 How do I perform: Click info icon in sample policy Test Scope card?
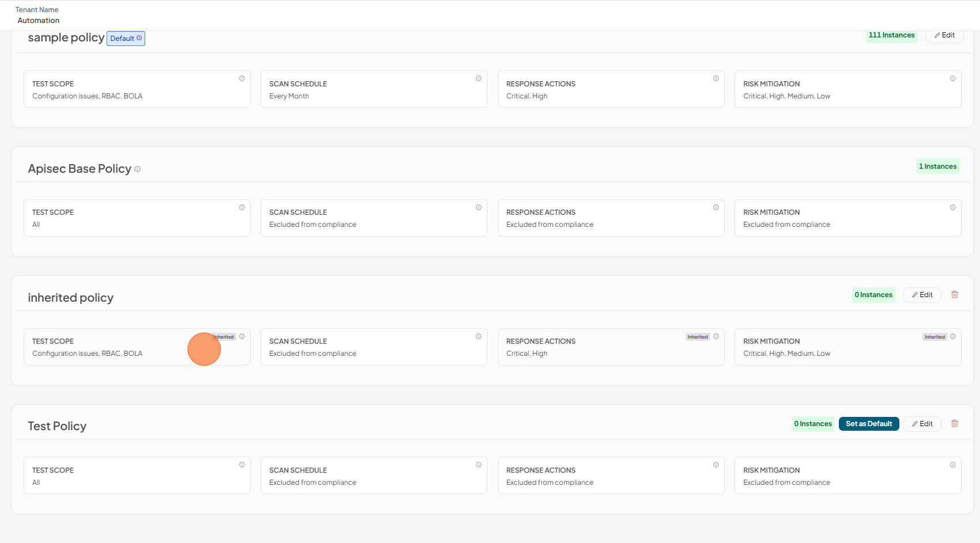coord(242,78)
